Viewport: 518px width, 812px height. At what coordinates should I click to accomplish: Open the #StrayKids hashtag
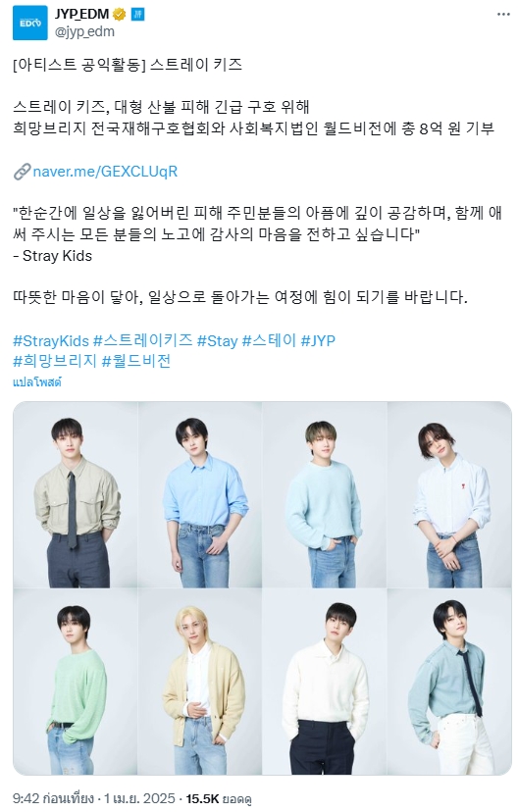tap(51, 340)
